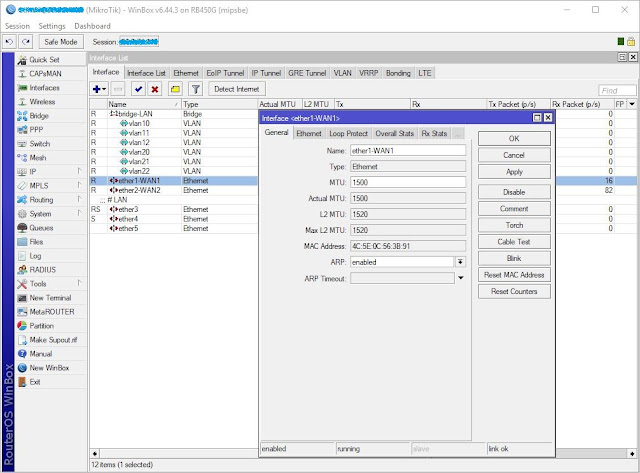Open Mesh menu

click(x=38, y=158)
